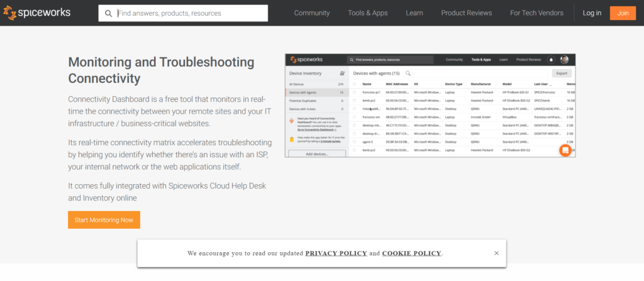Click Product Reviews in the embedded screenshot navigation
The width and height of the screenshot is (644, 281).
point(528,60)
